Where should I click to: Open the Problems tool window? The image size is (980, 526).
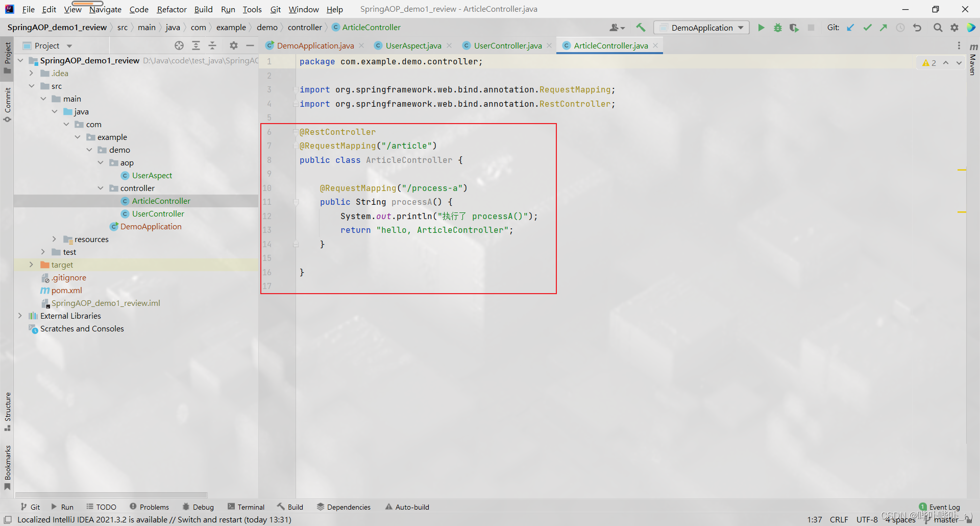pyautogui.click(x=149, y=507)
